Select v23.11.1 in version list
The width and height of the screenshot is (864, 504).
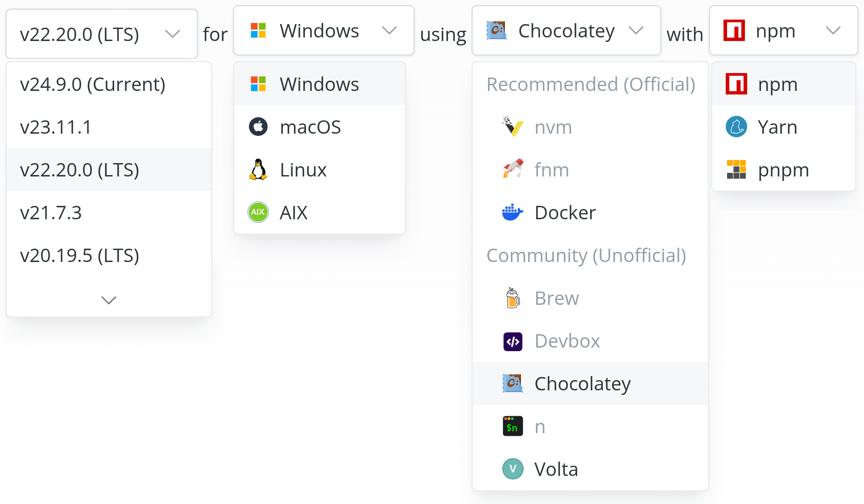(x=56, y=127)
